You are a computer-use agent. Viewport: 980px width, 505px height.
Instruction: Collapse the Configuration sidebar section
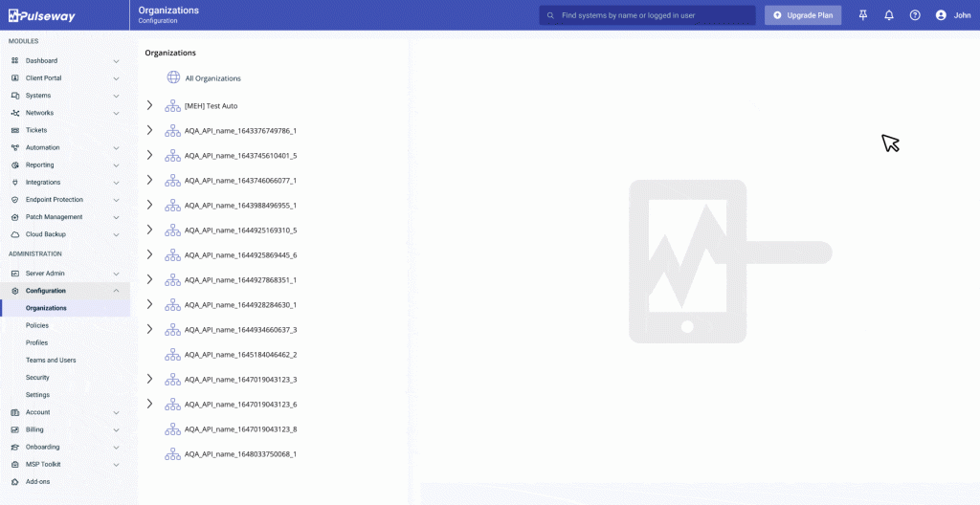point(116,291)
